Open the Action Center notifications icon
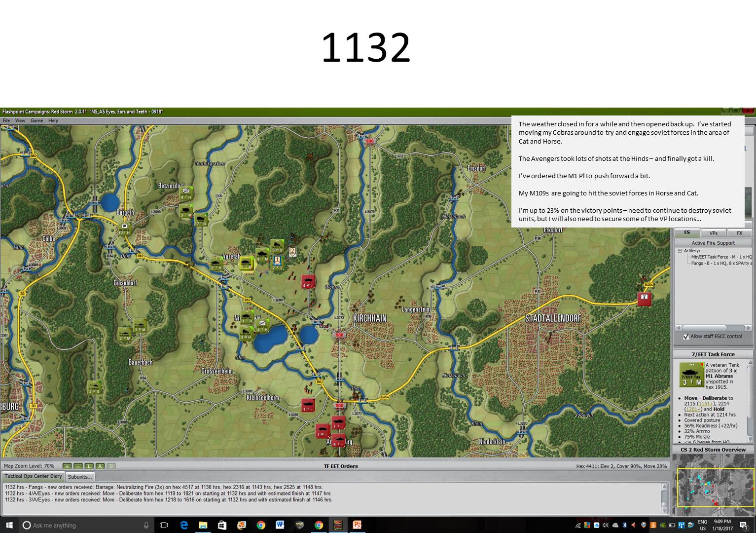 click(x=743, y=525)
